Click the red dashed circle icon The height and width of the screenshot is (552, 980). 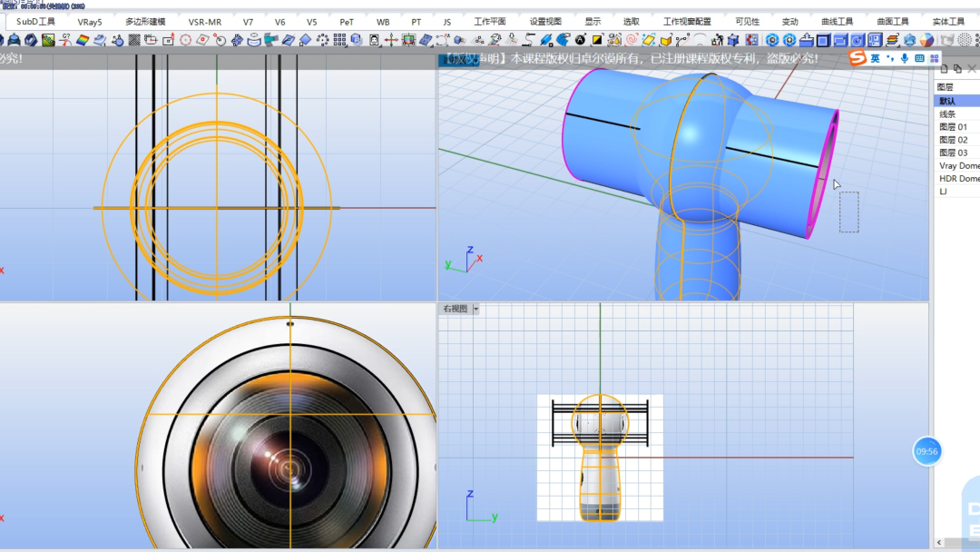(x=186, y=40)
